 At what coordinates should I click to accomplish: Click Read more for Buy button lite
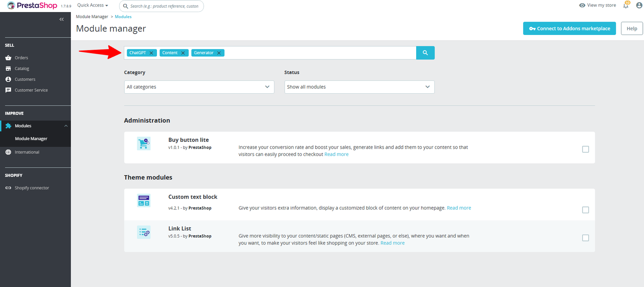point(336,154)
